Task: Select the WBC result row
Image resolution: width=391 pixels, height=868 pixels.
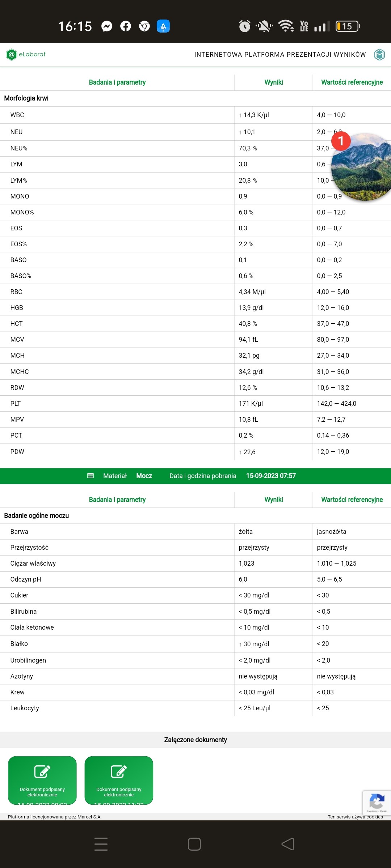Action: pos(195,115)
